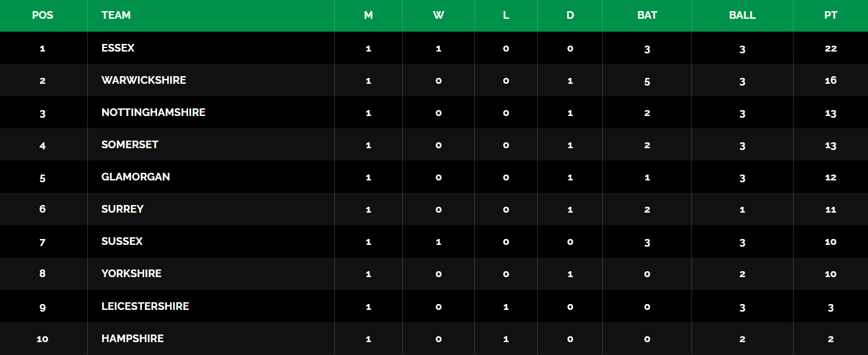Select the Leicestershire team name
The image size is (868, 355).
tap(145, 306)
